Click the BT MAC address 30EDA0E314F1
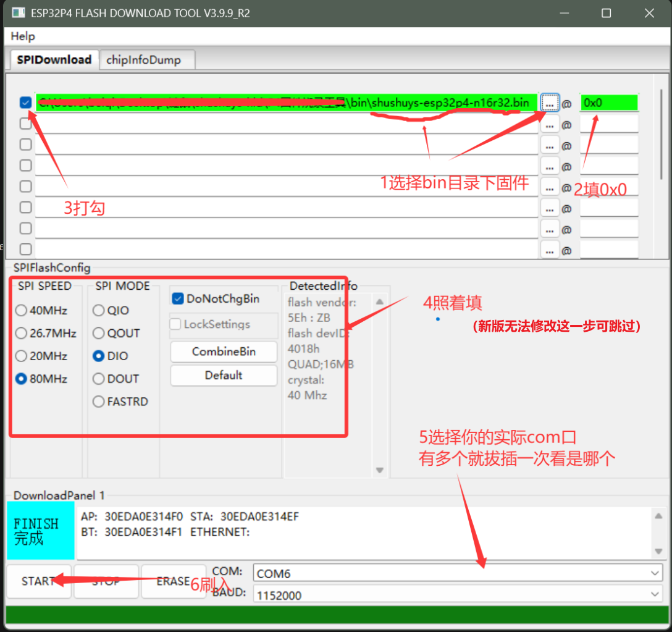Viewport: 672px width, 632px height. (x=143, y=532)
